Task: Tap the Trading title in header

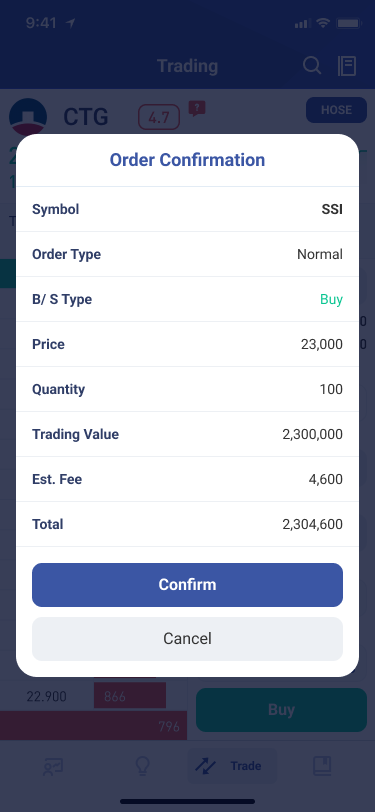Action: [188, 66]
